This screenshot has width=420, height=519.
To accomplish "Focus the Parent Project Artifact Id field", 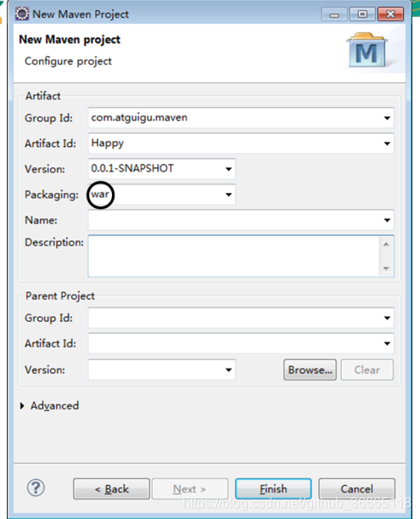I will coord(241,343).
